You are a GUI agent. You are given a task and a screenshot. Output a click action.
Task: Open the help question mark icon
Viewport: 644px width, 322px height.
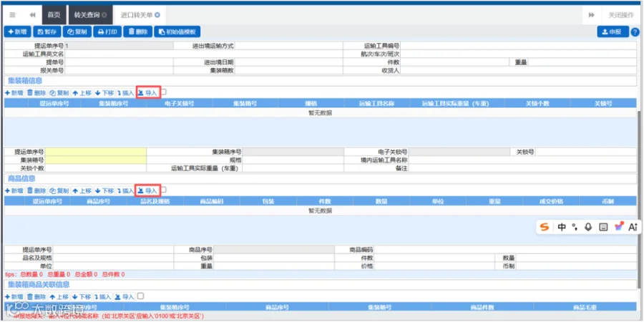pyautogui.click(x=635, y=31)
